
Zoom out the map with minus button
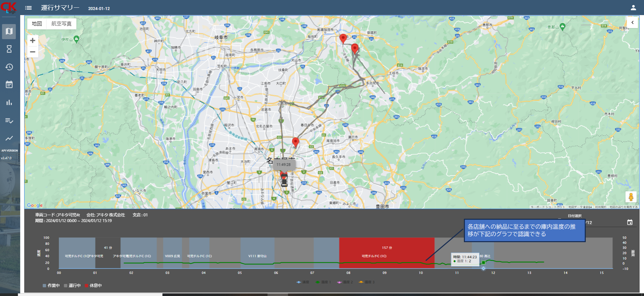click(32, 52)
